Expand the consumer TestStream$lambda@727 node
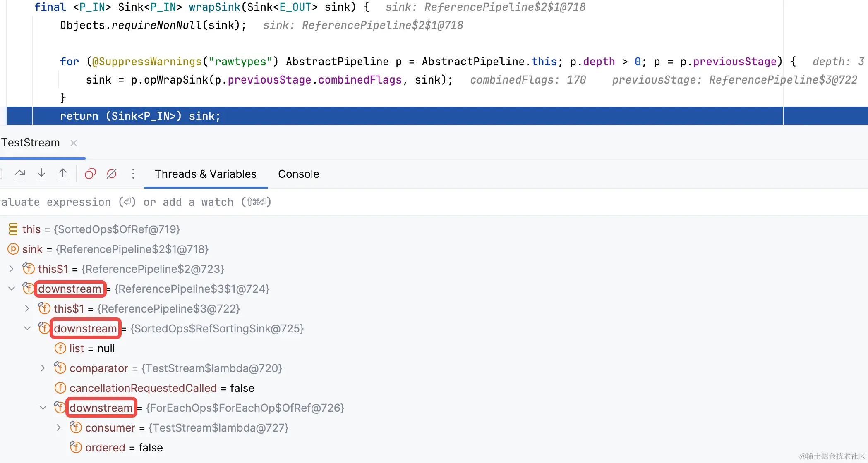 click(59, 428)
